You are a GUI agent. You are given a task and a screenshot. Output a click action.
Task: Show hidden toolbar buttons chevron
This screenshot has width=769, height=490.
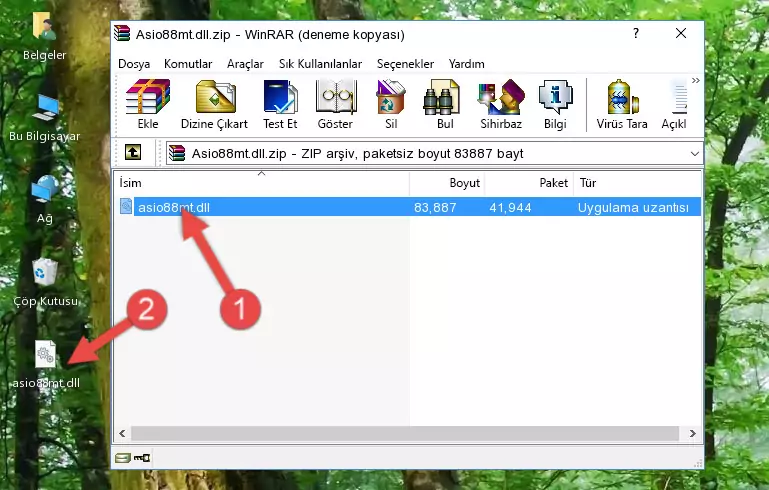tap(695, 80)
